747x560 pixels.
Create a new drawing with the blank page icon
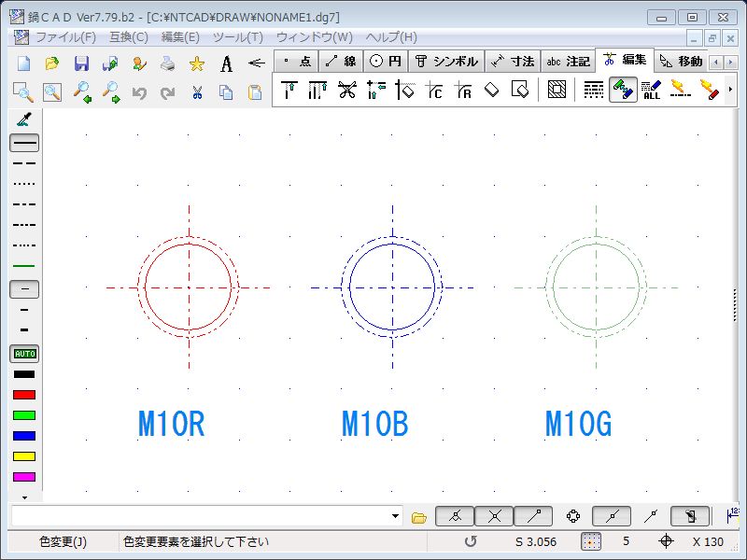point(23,63)
